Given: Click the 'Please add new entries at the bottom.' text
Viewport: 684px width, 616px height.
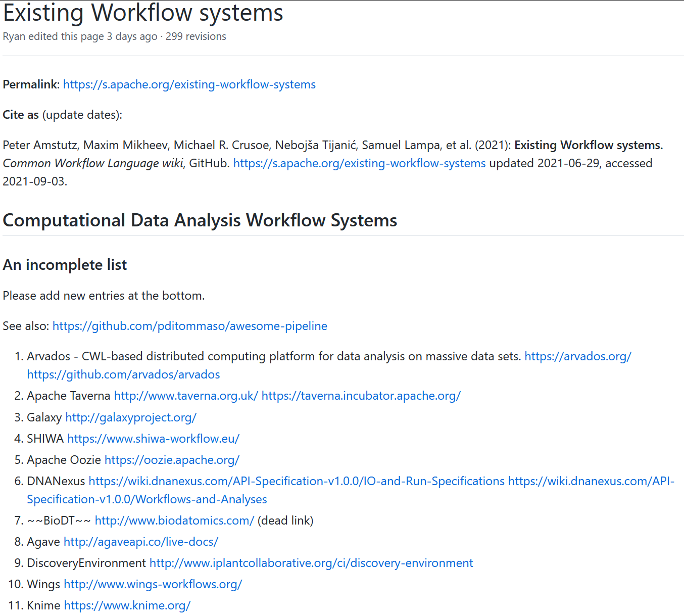Looking at the screenshot, I should [104, 296].
